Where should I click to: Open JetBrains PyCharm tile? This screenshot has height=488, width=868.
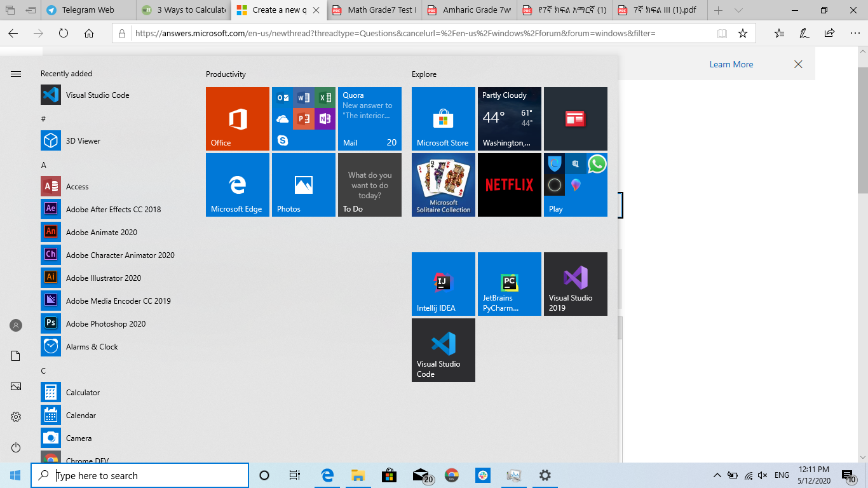(510, 284)
